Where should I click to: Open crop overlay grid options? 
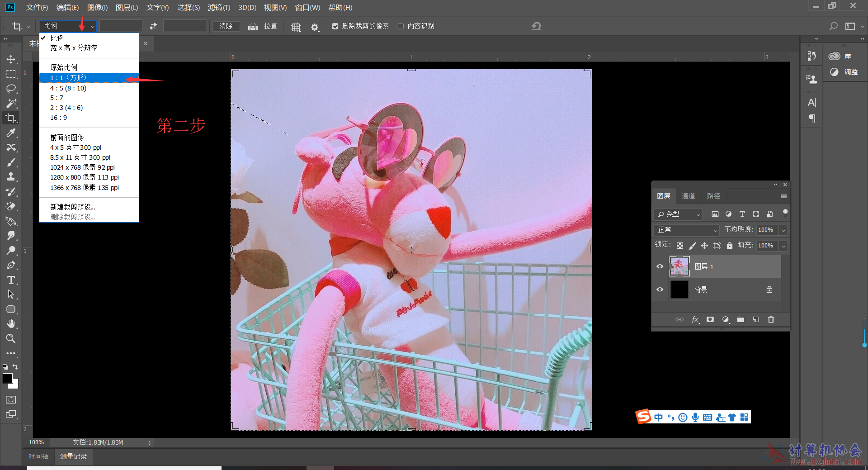pyautogui.click(x=296, y=27)
